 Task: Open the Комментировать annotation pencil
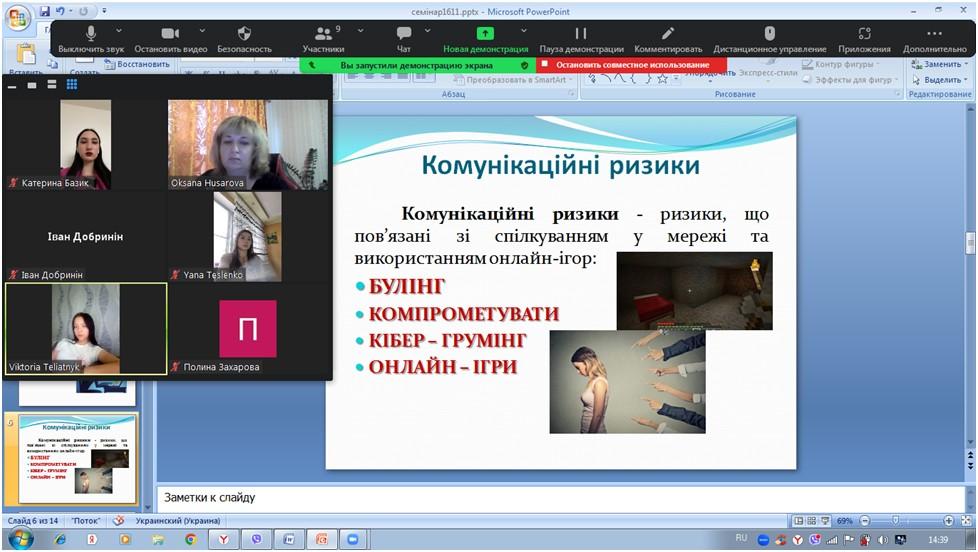point(668,35)
